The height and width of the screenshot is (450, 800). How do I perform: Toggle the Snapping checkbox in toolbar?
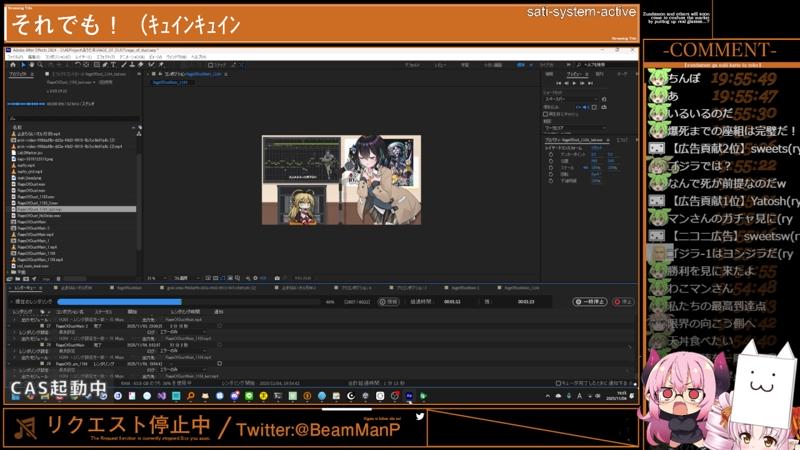[210, 65]
